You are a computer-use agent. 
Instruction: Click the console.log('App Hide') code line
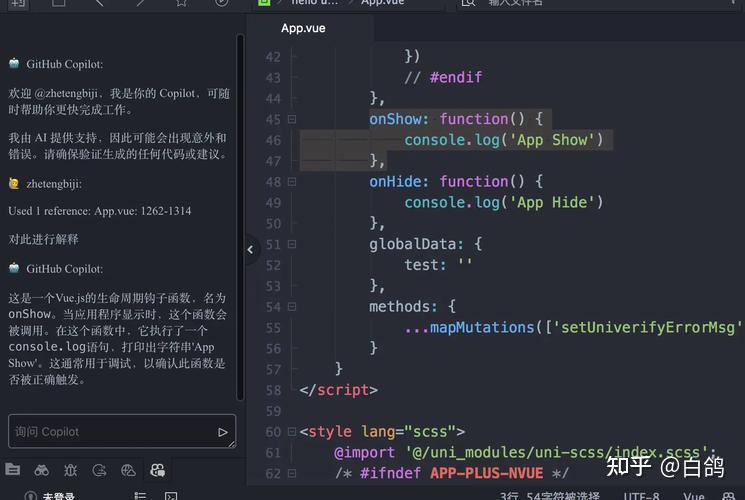coord(504,202)
